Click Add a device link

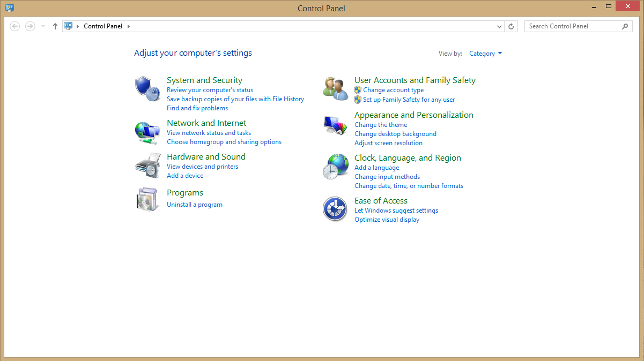click(185, 176)
